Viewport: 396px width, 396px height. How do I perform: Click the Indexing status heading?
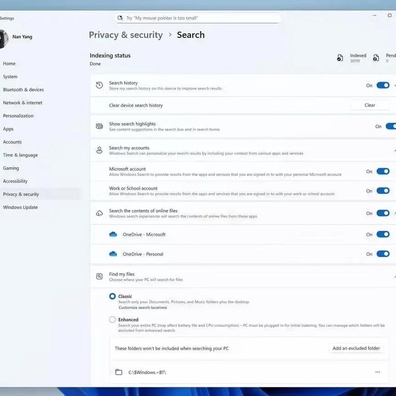[x=110, y=56]
